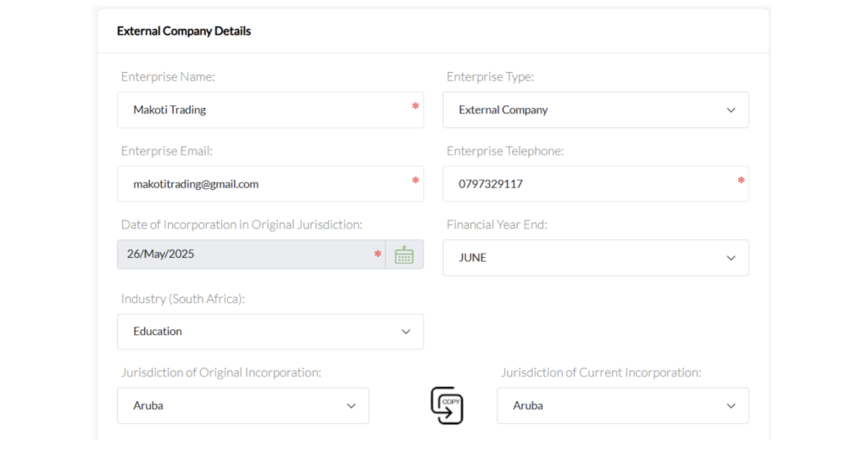868x464 pixels.
Task: Click the Enterprise Email label
Action: pyautogui.click(x=167, y=151)
